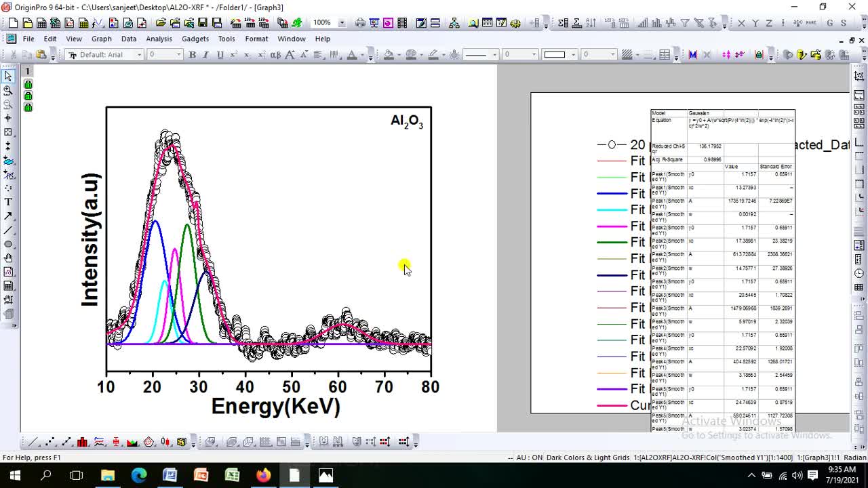Click the New Graph icon
The width and height of the screenshot is (868, 488).
click(69, 22)
